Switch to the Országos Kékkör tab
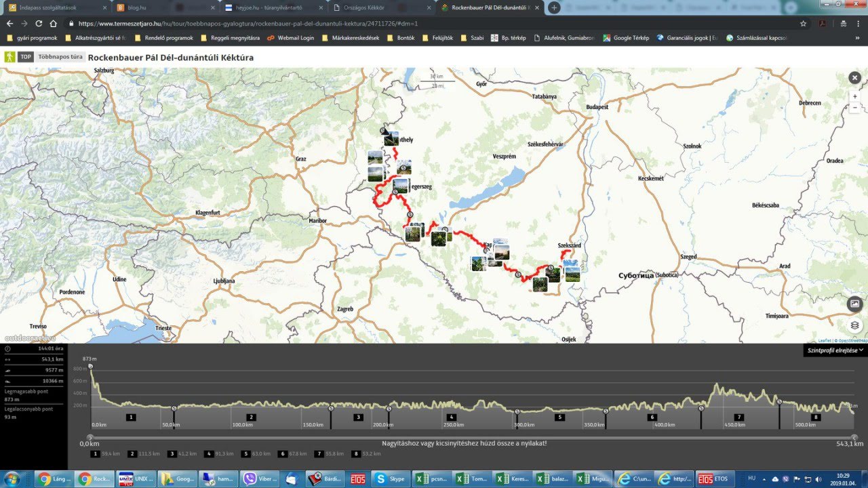This screenshot has width=868, height=488. coord(382,7)
